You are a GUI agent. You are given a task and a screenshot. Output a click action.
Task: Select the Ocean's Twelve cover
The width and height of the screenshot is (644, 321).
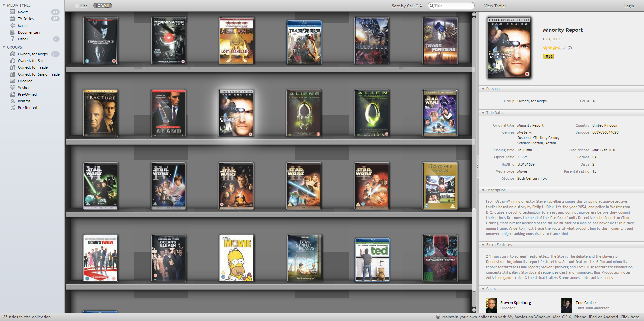(x=101, y=258)
